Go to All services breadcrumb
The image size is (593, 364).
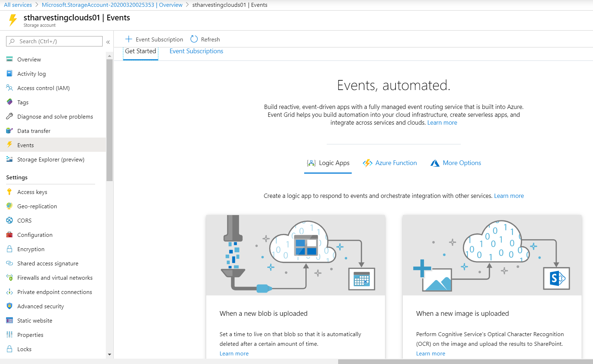pyautogui.click(x=18, y=5)
